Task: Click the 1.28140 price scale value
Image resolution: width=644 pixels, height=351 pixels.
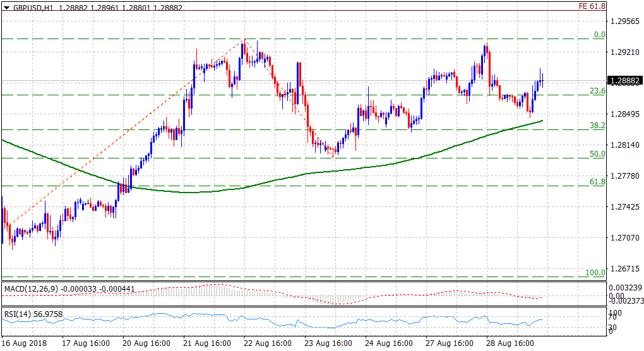Action: pyautogui.click(x=624, y=145)
